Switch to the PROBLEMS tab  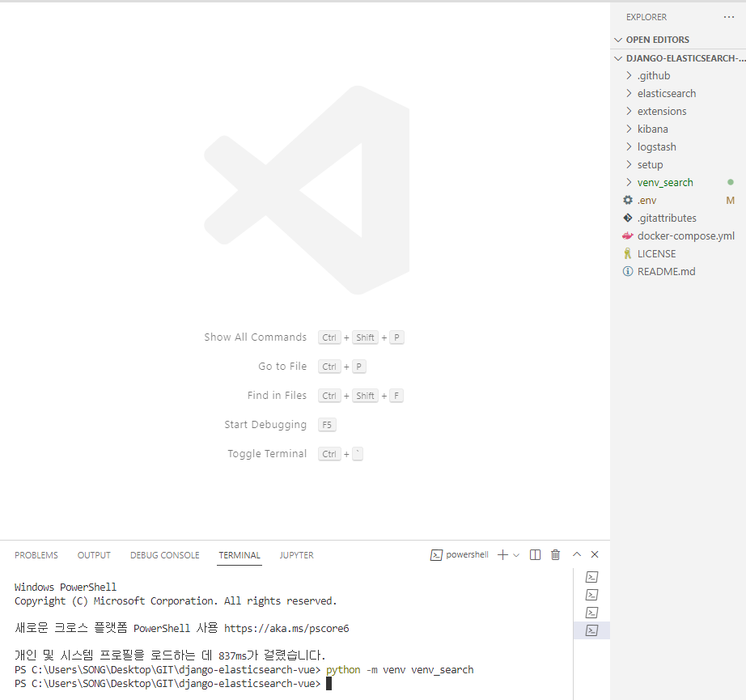point(36,555)
